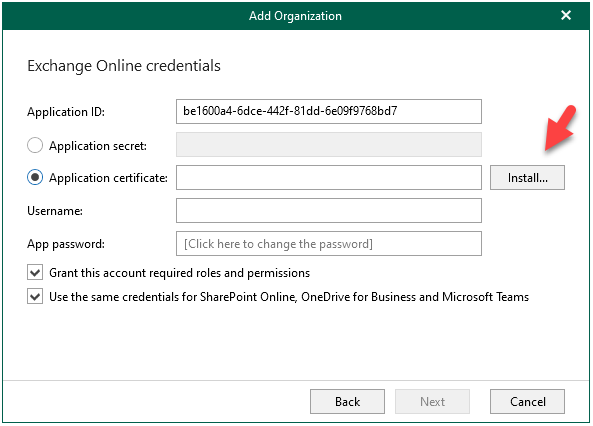Click the App password label
Viewport: 593px width, 426px height.
[66, 244]
